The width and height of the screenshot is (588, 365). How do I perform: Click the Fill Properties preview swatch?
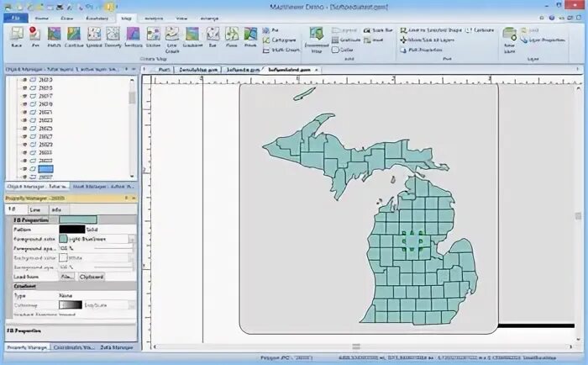pos(78,220)
